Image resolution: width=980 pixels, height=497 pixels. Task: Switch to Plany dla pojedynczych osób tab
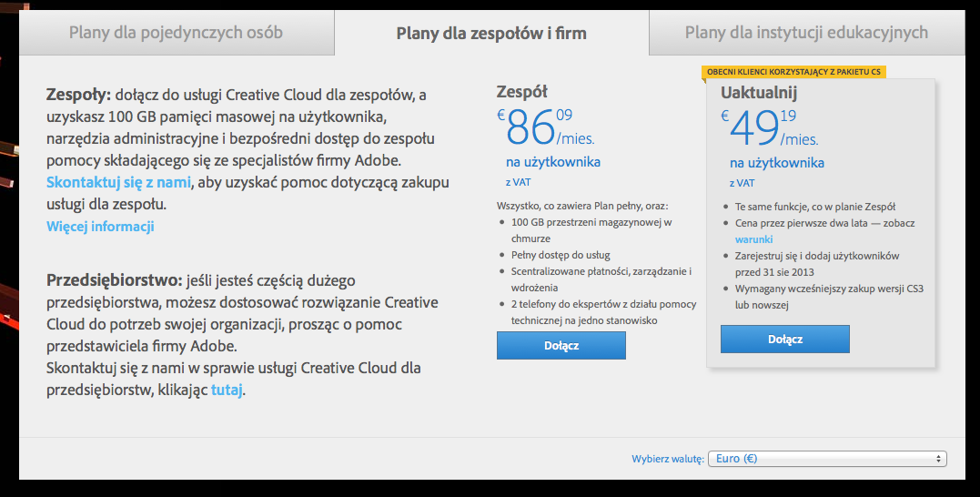[x=177, y=33]
